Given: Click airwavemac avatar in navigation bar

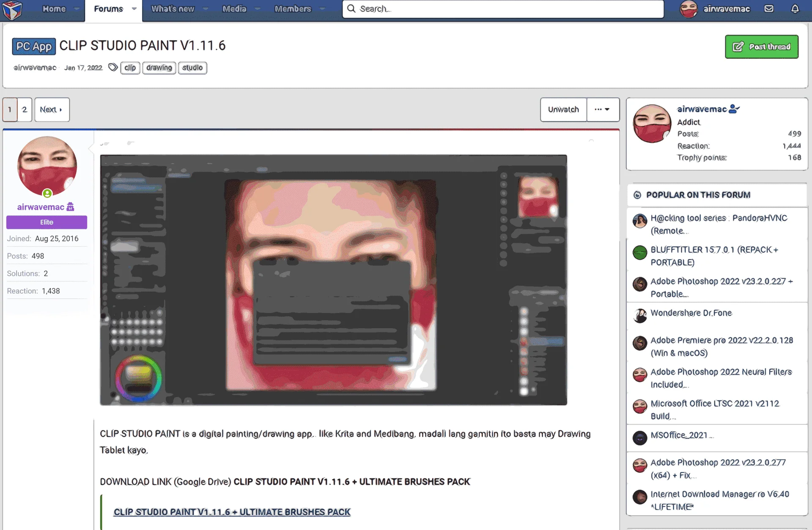Looking at the screenshot, I should coord(688,9).
